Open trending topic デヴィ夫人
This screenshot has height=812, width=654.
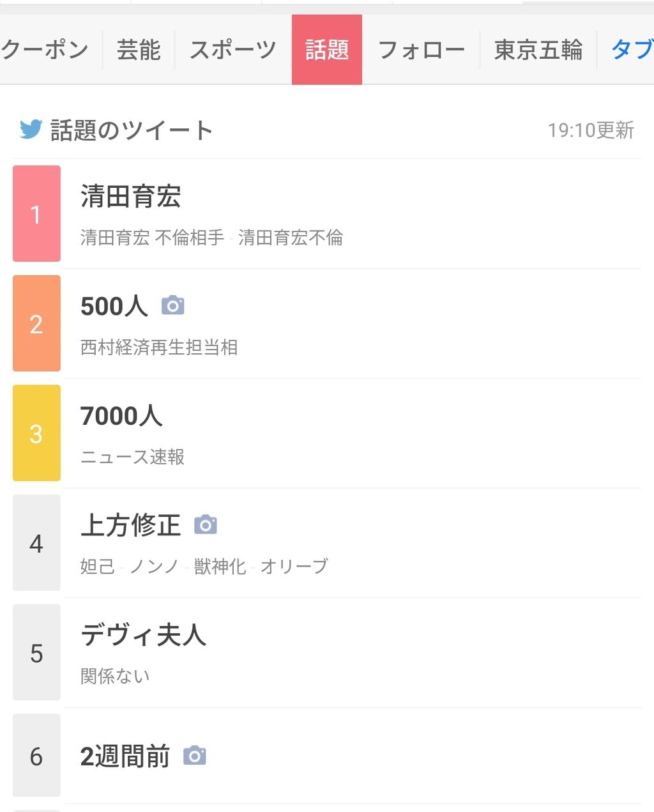[x=143, y=635]
